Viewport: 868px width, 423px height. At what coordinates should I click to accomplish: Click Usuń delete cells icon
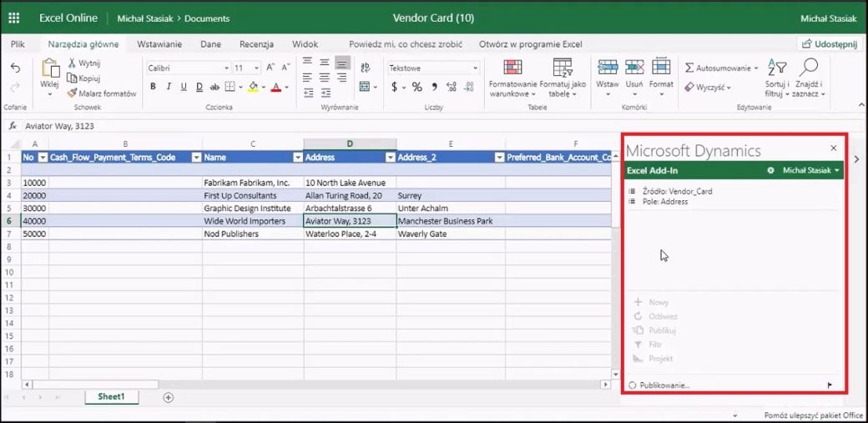(x=634, y=67)
